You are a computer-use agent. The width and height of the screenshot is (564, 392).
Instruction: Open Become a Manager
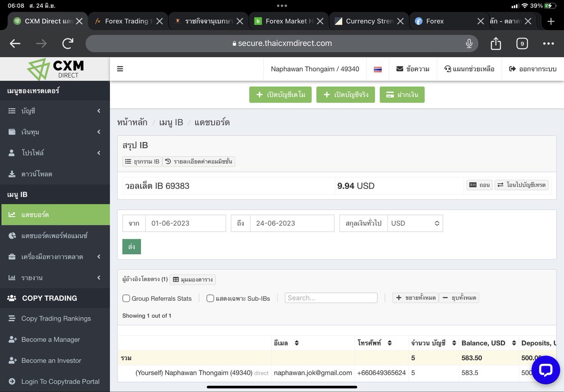click(x=55, y=339)
